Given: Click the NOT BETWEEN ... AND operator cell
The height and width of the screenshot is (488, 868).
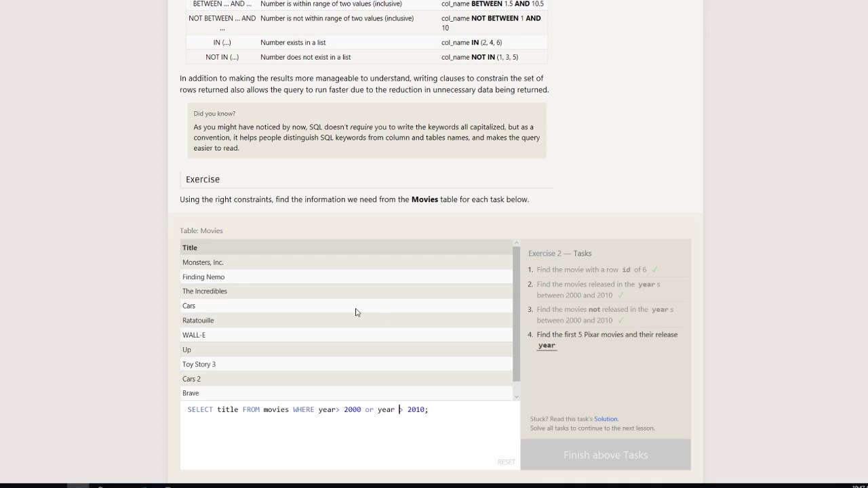Looking at the screenshot, I should tap(222, 23).
